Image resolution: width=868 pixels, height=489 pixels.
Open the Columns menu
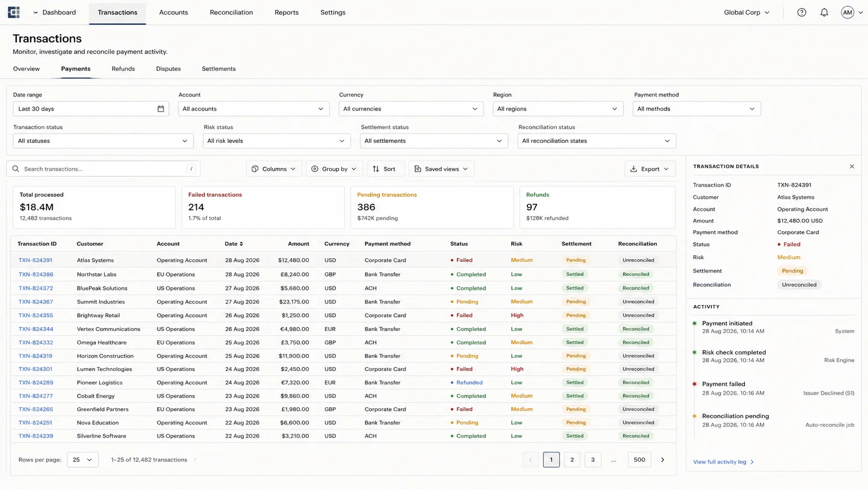point(274,169)
